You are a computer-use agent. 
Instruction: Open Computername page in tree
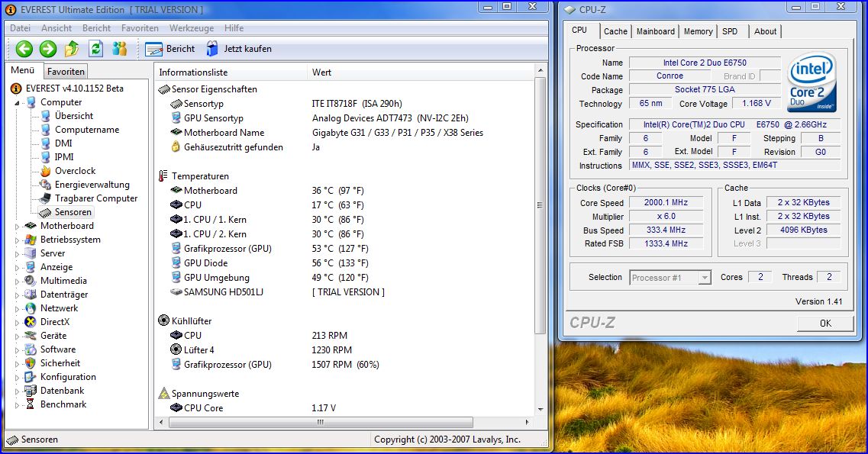(x=86, y=130)
